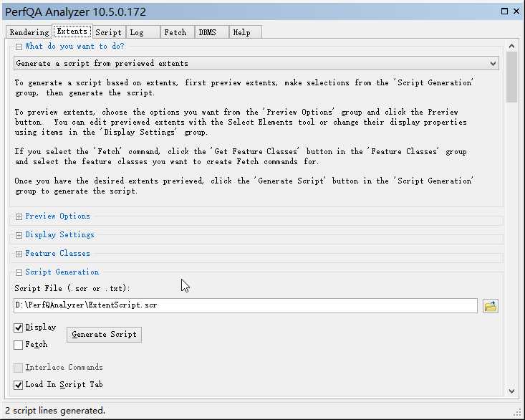Expand the Preview Options group
The height and width of the screenshot is (420, 525).
[x=19, y=216]
